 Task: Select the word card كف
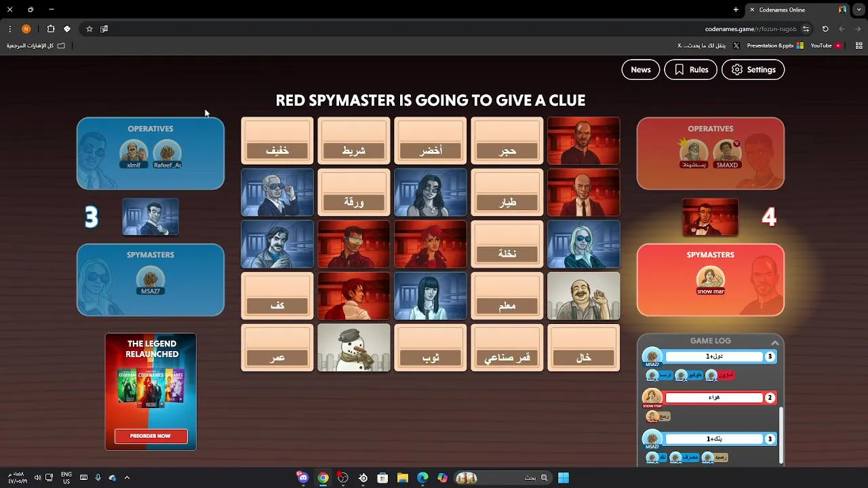[x=277, y=296]
